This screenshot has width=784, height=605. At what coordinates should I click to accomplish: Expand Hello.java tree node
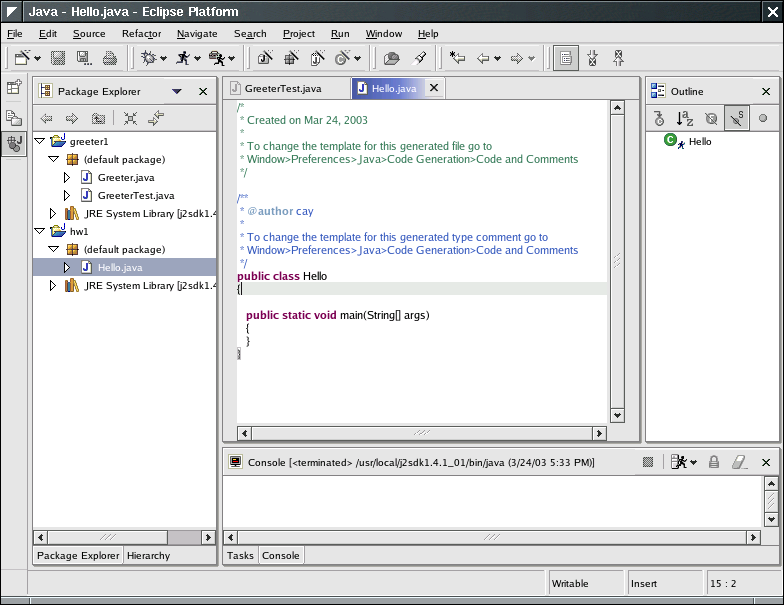point(66,267)
